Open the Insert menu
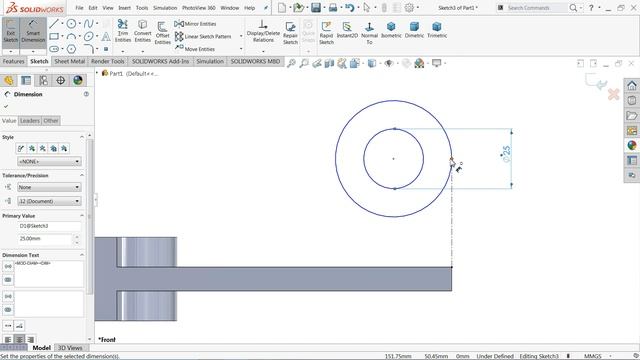This screenshot has width=640, height=360. point(124,8)
